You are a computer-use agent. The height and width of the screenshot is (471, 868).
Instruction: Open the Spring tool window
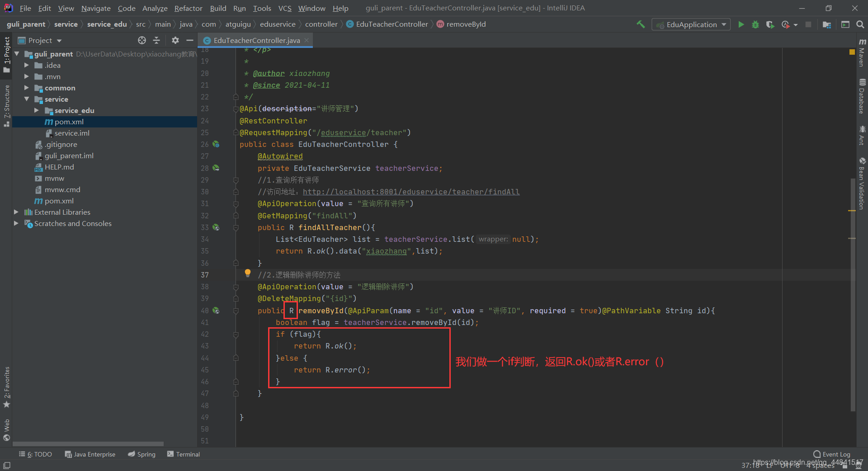pyautogui.click(x=142, y=454)
